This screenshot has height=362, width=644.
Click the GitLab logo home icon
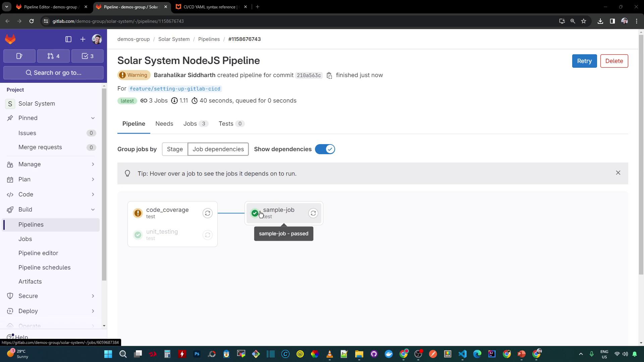[x=10, y=39]
